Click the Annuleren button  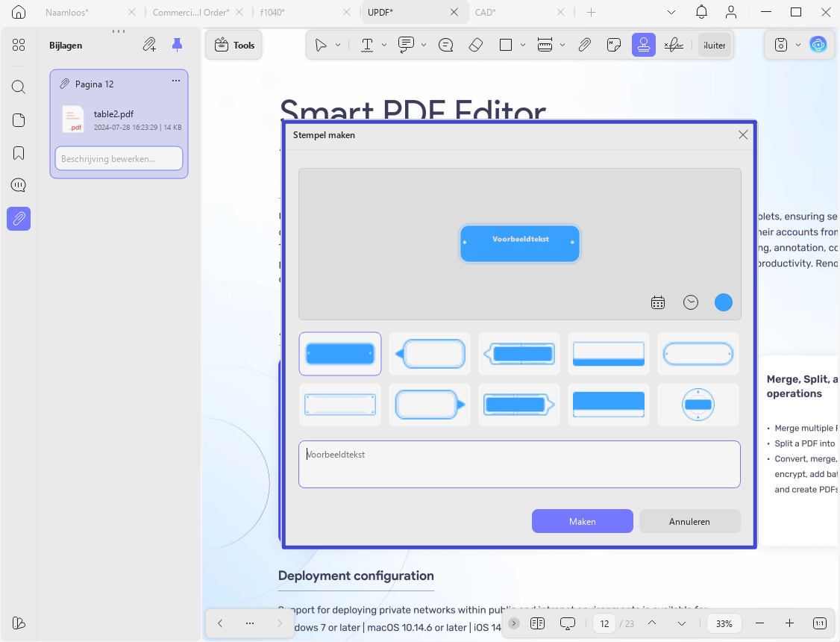tap(689, 521)
